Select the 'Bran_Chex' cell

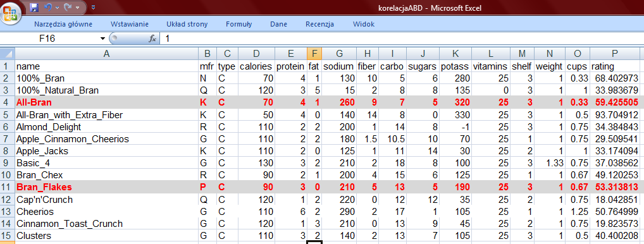tap(106, 175)
